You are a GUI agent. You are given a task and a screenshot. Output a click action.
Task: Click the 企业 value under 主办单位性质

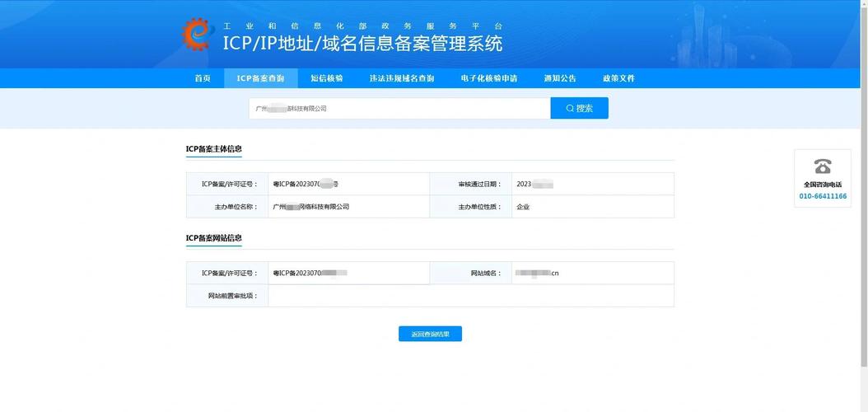(x=523, y=207)
